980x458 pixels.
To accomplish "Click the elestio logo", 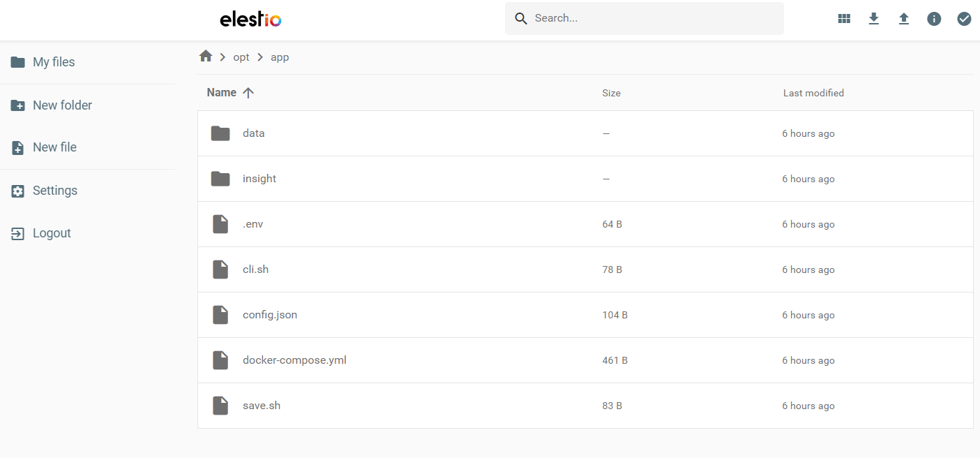I will click(x=250, y=19).
